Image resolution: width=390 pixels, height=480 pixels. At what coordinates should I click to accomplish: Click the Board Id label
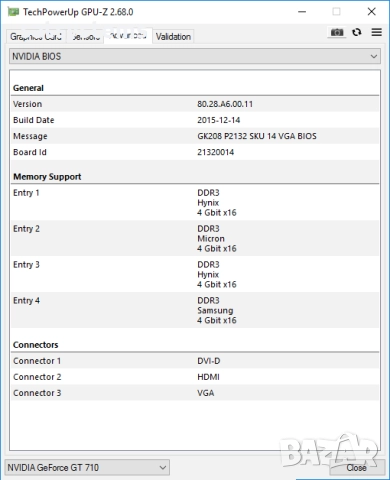pos(30,152)
